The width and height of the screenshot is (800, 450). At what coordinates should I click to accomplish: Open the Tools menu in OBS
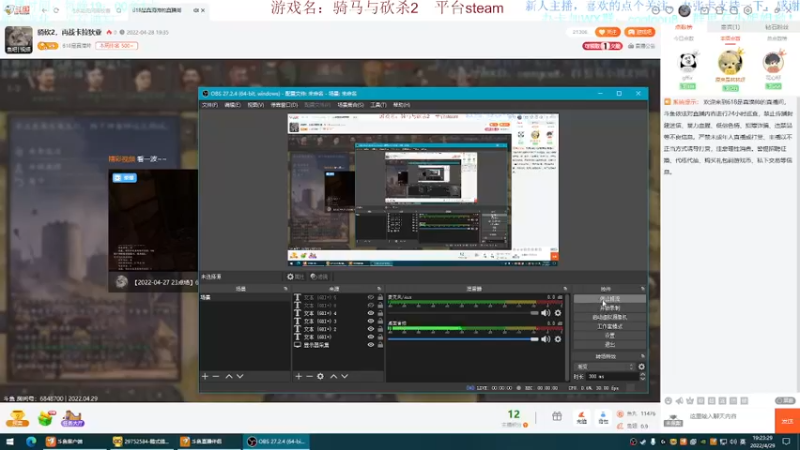click(378, 105)
